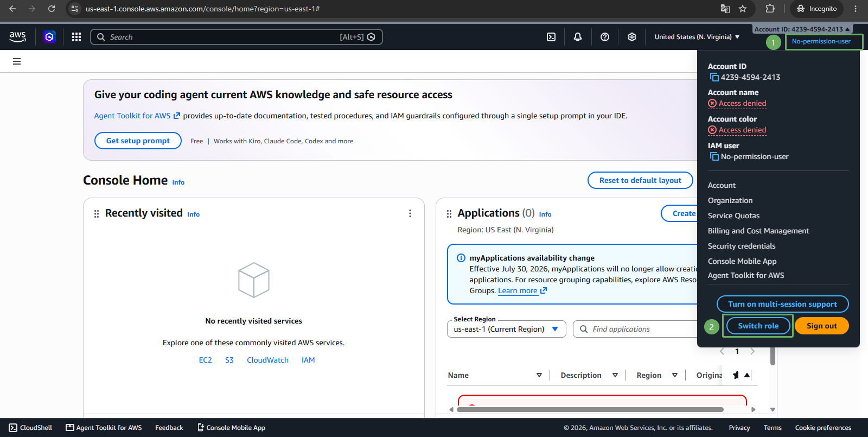Click the applications table horizontal scrollbar

click(x=590, y=409)
